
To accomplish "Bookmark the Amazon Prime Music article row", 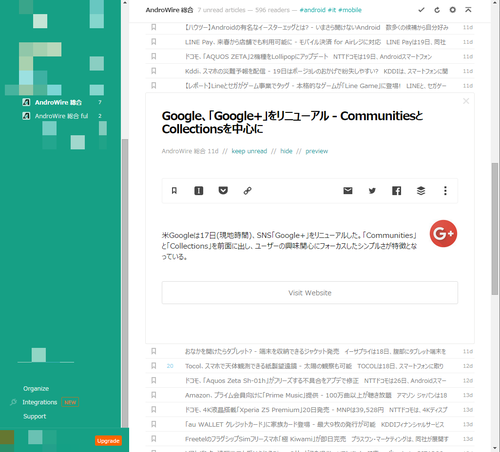I will [154, 395].
